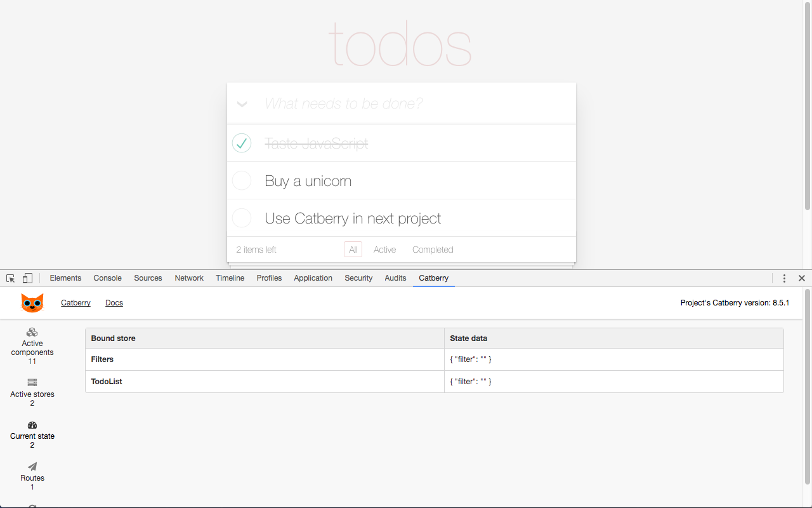Click the DevTools panel scrollbar
812x508 pixels.
pyautogui.click(x=808, y=387)
